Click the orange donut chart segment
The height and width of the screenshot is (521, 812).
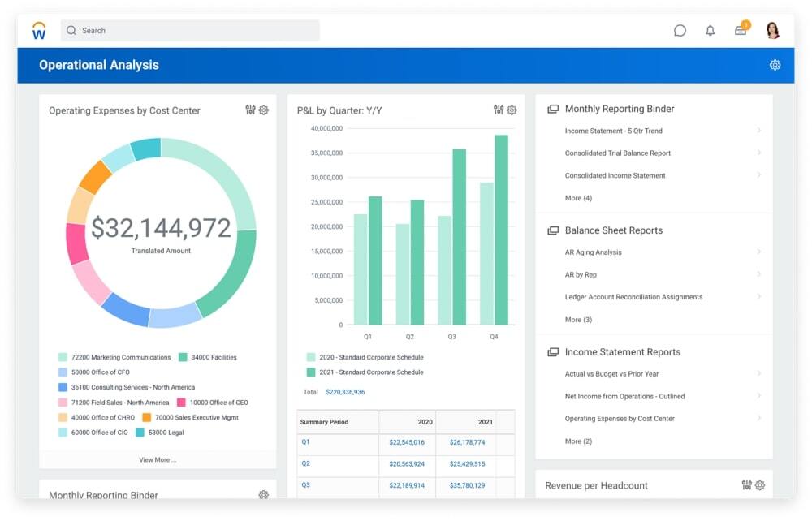pos(96,177)
